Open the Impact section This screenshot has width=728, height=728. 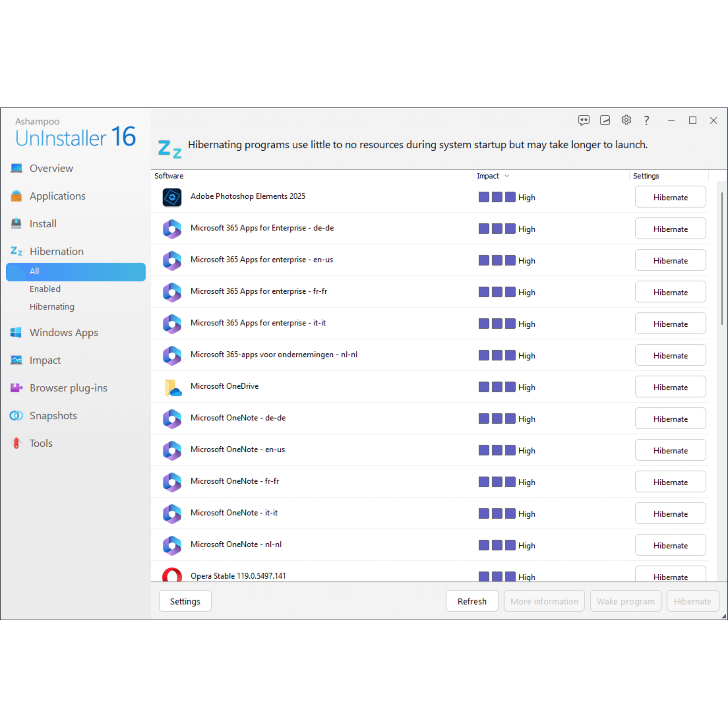(x=45, y=360)
